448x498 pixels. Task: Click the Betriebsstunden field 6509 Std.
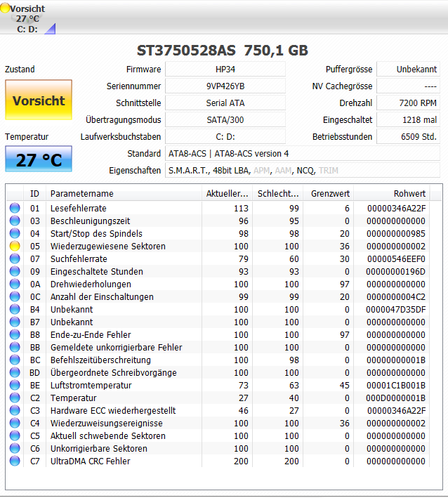point(408,136)
